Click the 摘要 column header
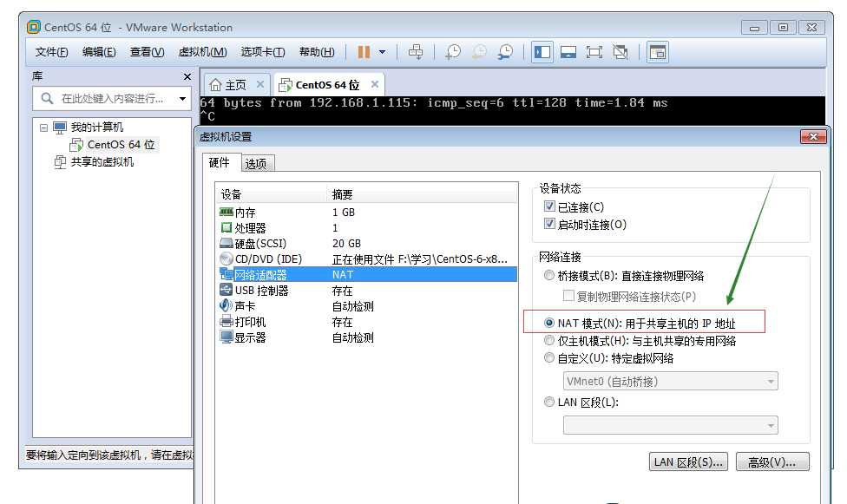Screen dimensions: 847x504 click(422, 194)
